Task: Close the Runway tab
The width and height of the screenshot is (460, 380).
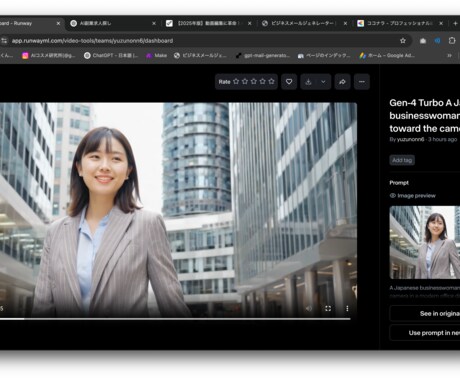Action: [x=58, y=23]
